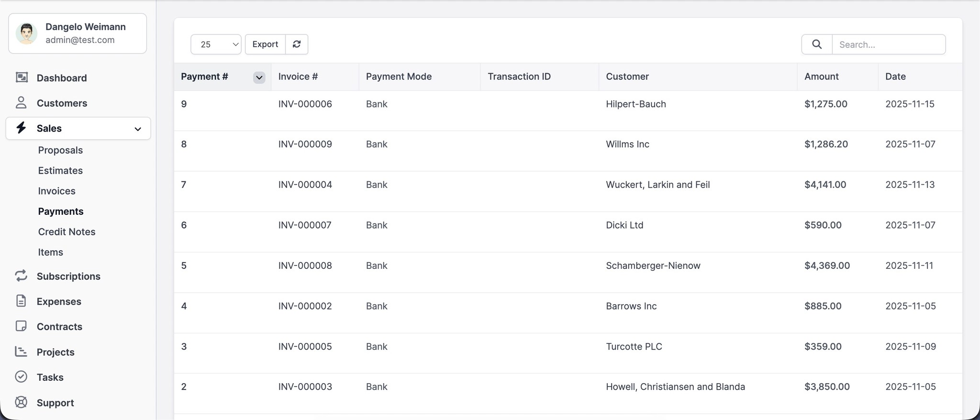The height and width of the screenshot is (420, 980).
Task: Open Projects label in sidebar
Action: click(56, 352)
